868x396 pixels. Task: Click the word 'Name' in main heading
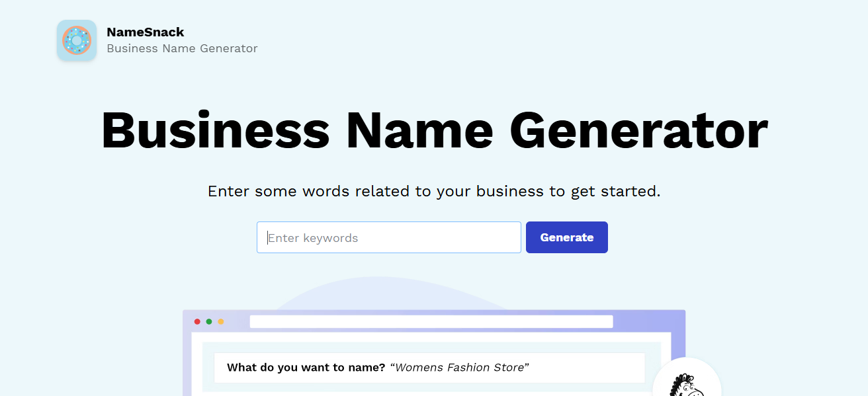(419, 130)
